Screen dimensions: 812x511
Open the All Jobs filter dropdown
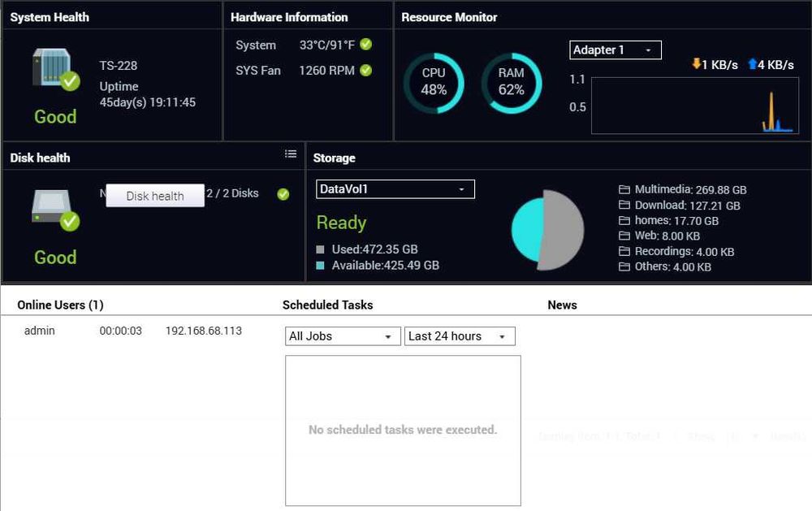[343, 336]
